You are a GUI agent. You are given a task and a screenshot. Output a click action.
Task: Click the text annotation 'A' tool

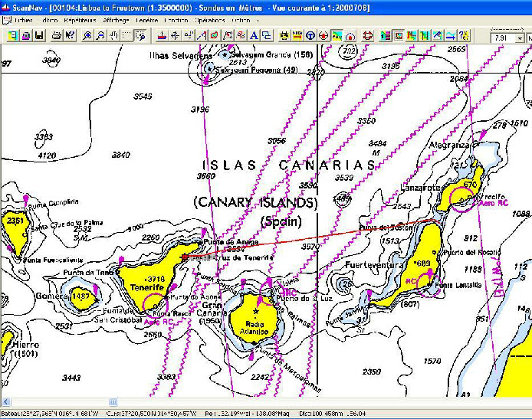tap(255, 35)
